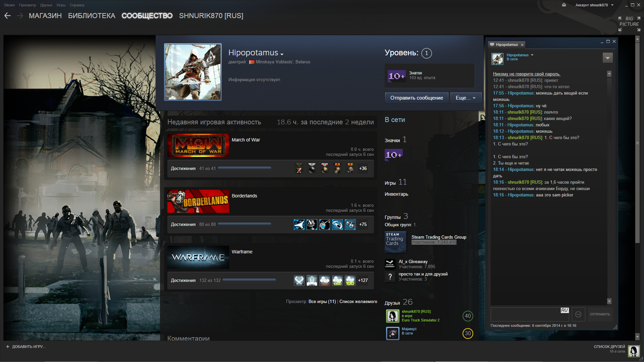Click the chat message input field

[x=525, y=315]
